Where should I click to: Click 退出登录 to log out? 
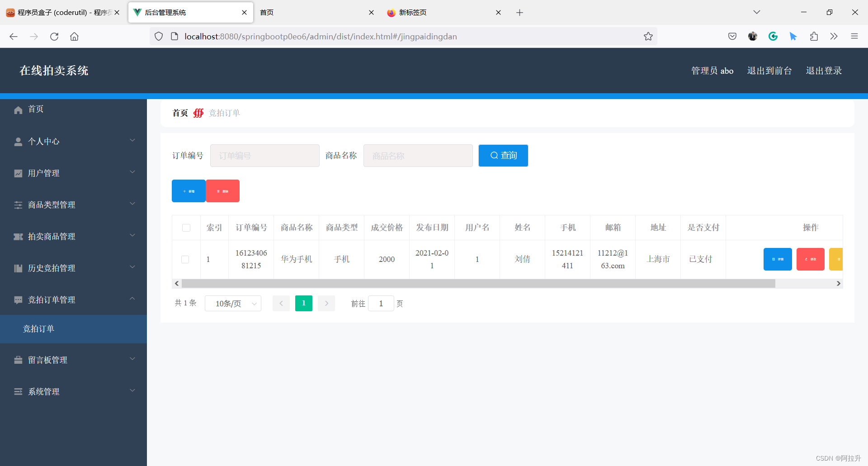tap(824, 71)
